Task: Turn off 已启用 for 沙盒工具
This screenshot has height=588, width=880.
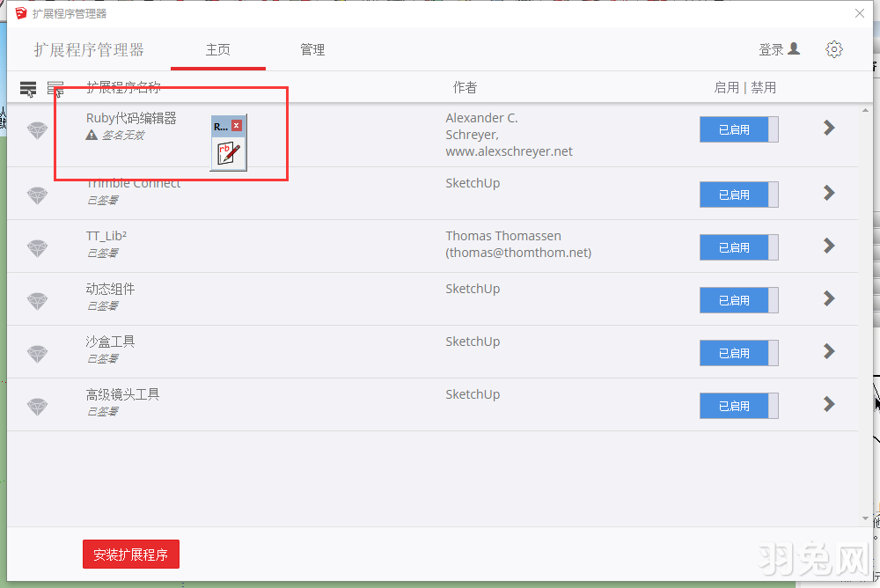Action: point(739,353)
